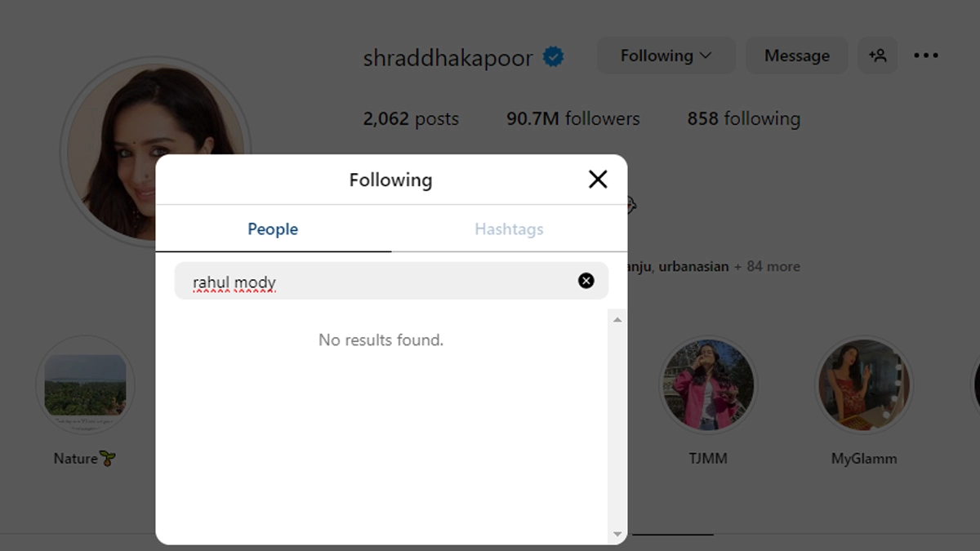
Task: Open the MyGlamm story highlight
Action: click(863, 384)
